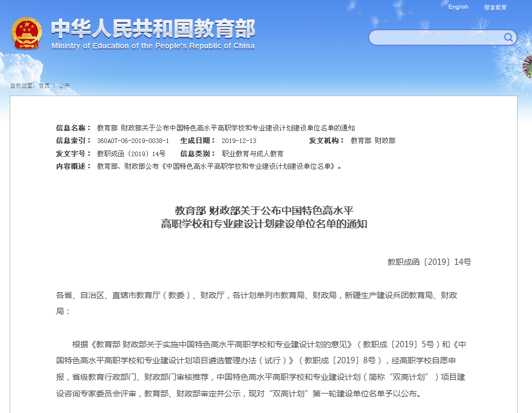Go to 首页 in the breadcrumb
The image size is (532, 413).
pyautogui.click(x=44, y=86)
